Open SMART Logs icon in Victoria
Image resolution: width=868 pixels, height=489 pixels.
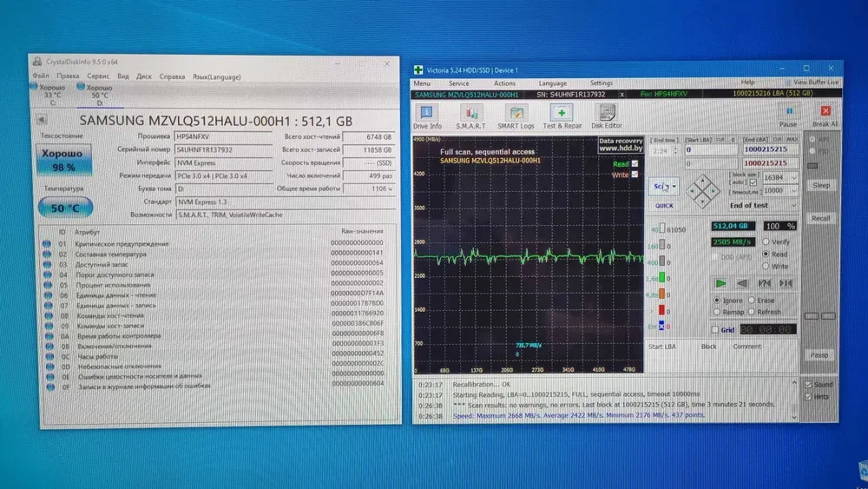516,113
